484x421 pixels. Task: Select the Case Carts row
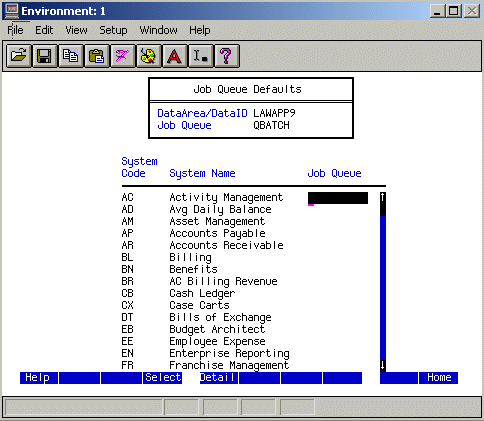pyautogui.click(x=199, y=305)
